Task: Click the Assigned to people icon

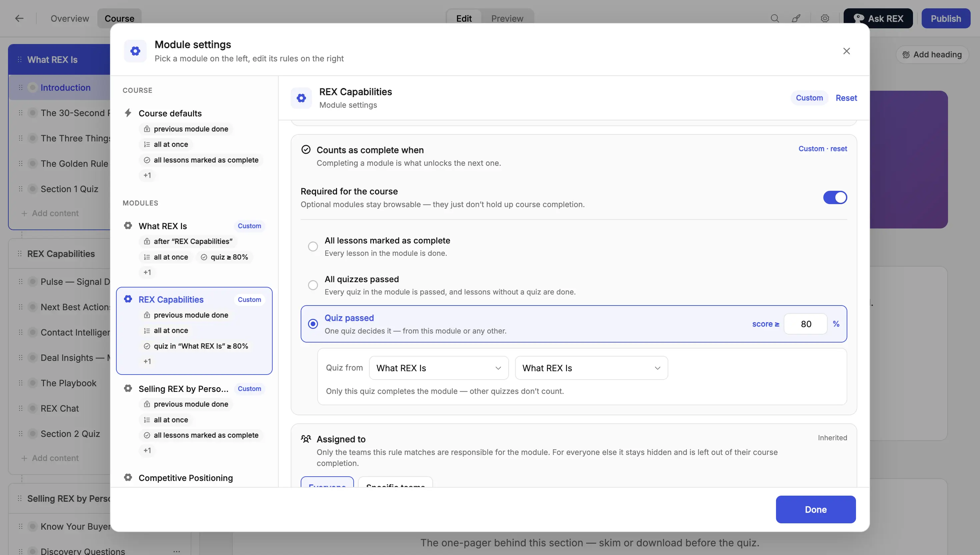Action: coord(306,439)
